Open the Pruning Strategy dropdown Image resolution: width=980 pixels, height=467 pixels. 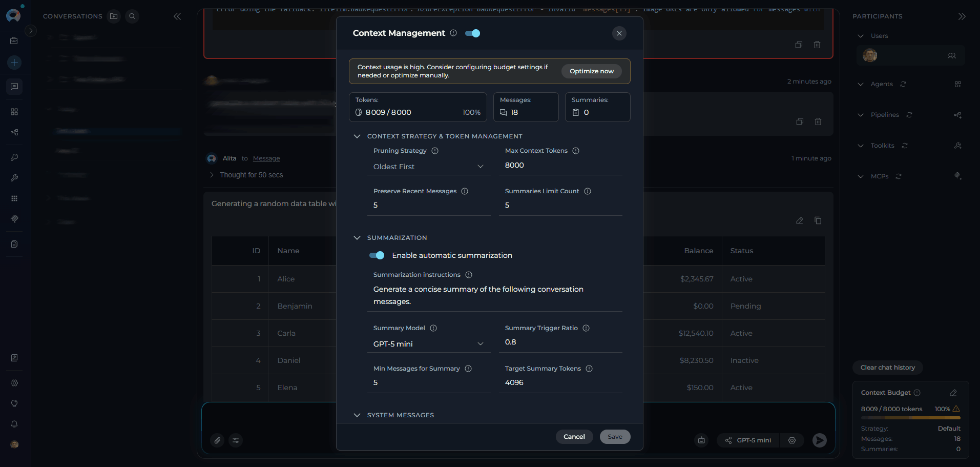pos(428,167)
